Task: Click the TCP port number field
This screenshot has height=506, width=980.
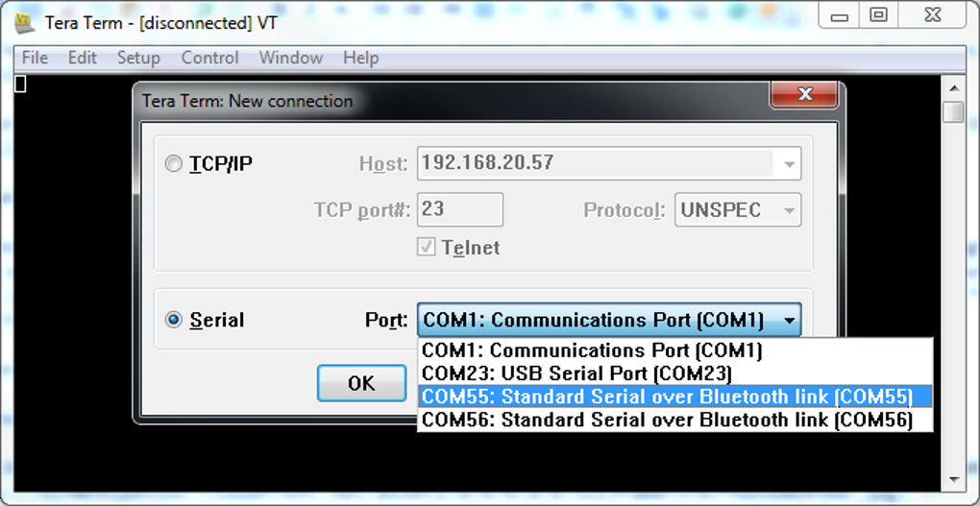Action: pos(459,209)
